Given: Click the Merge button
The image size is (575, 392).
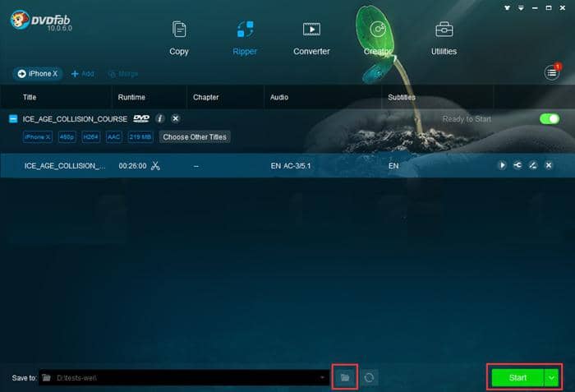Looking at the screenshot, I should tap(123, 74).
